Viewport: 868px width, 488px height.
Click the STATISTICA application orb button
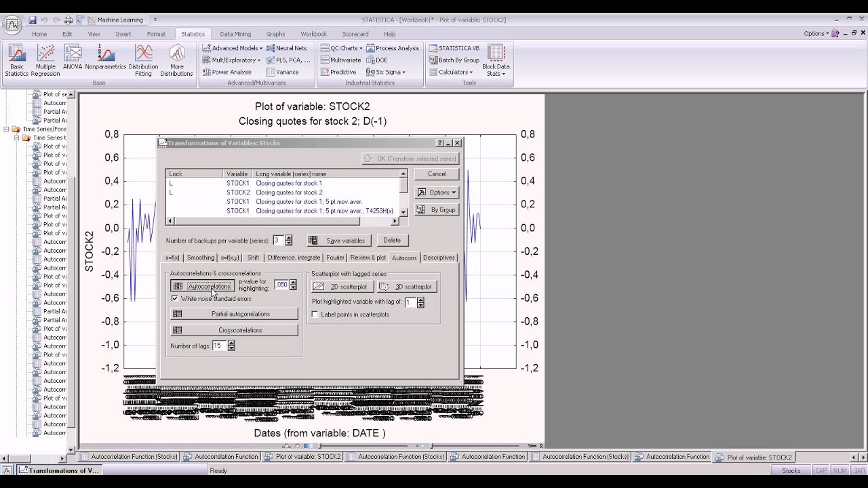click(x=12, y=25)
